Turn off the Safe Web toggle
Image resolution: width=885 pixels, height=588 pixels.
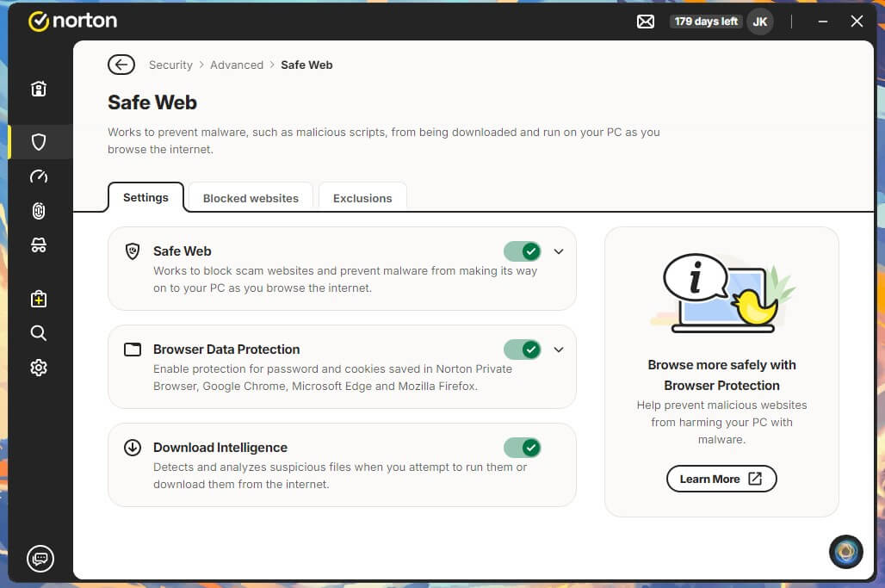tap(522, 251)
